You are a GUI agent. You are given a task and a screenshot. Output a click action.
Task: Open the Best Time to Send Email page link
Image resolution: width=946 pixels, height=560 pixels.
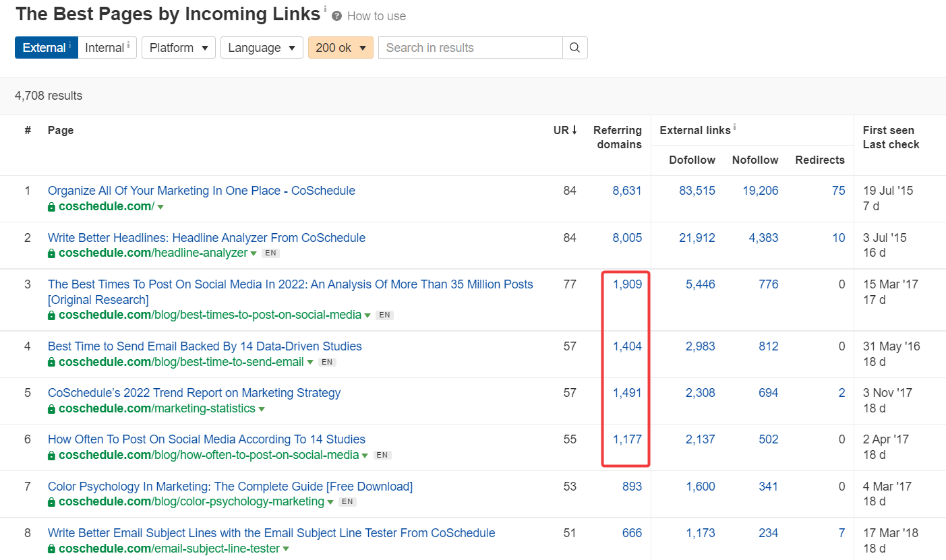[x=204, y=346]
